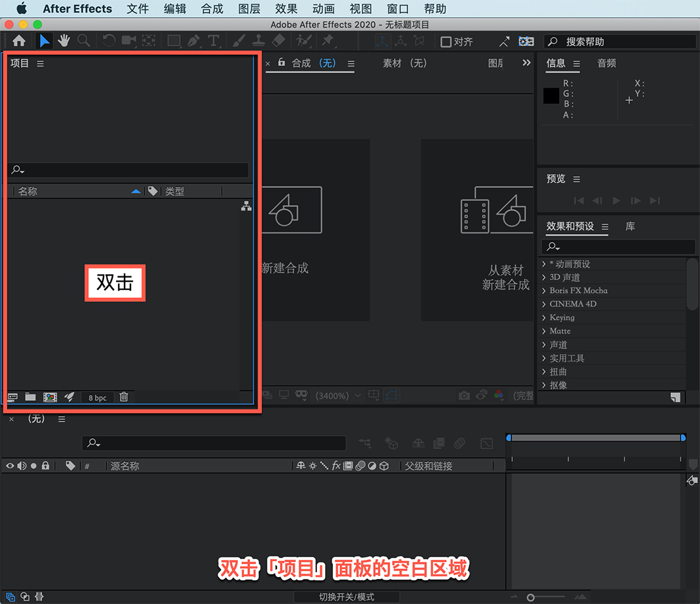
Task: Expand the 动画预设 category
Action: [544, 264]
